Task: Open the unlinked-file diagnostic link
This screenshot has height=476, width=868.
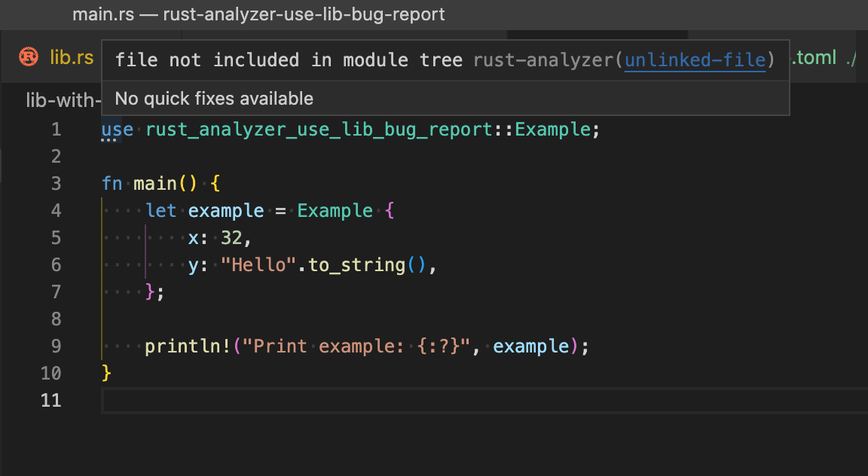Action: (x=695, y=59)
